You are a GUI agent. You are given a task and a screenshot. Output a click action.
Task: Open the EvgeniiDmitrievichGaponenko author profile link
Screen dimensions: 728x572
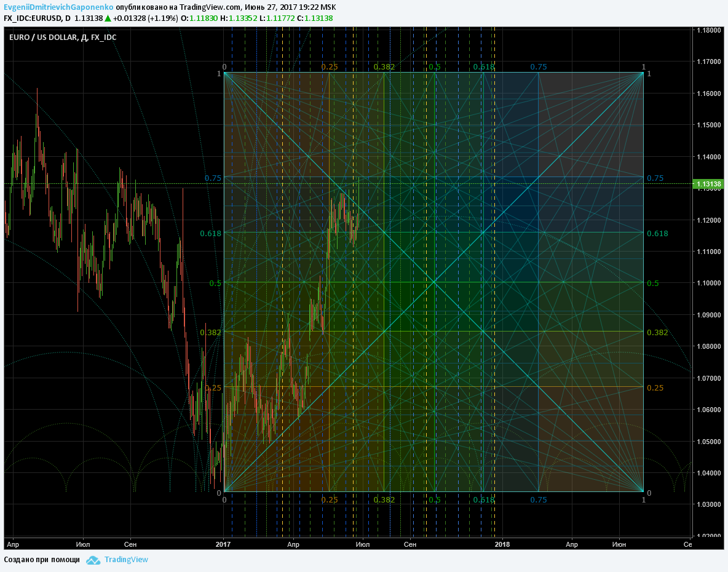coord(58,7)
